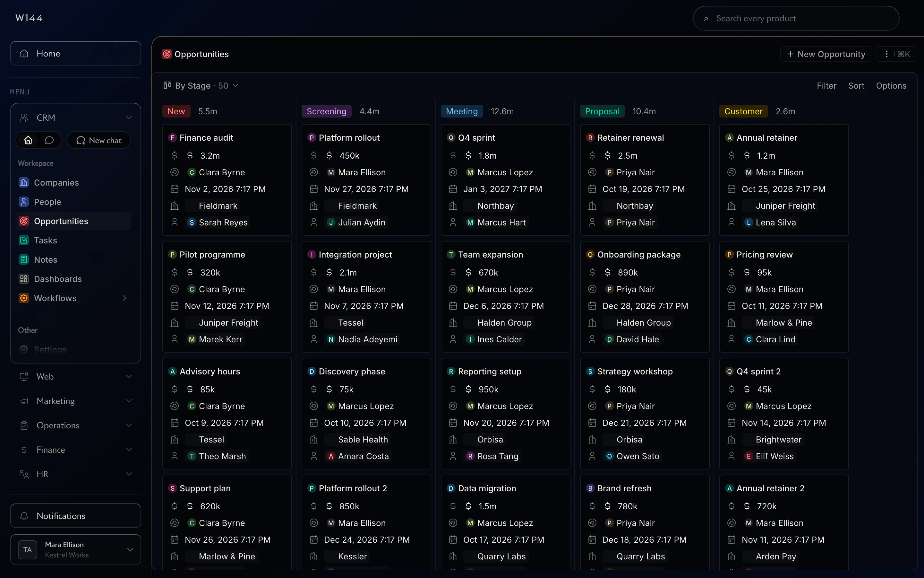The height and width of the screenshot is (578, 924).
Task: Click Ines Calder contact chip
Action: point(494,339)
